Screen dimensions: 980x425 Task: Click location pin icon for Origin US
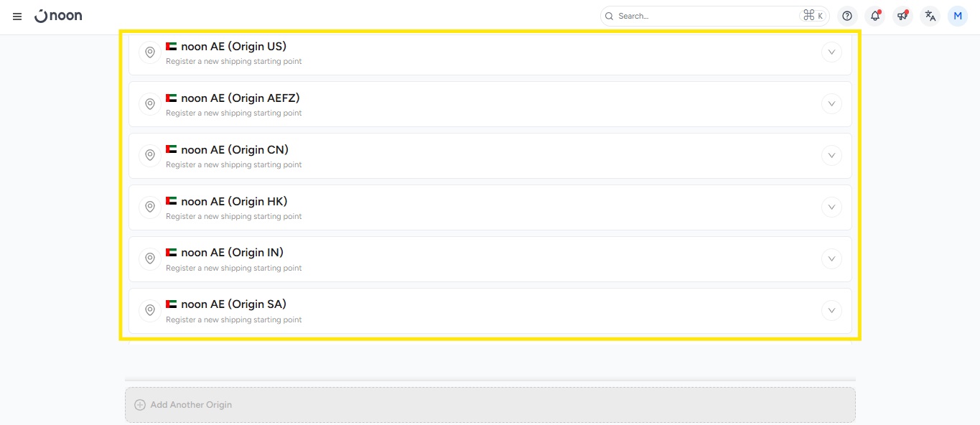click(x=150, y=52)
